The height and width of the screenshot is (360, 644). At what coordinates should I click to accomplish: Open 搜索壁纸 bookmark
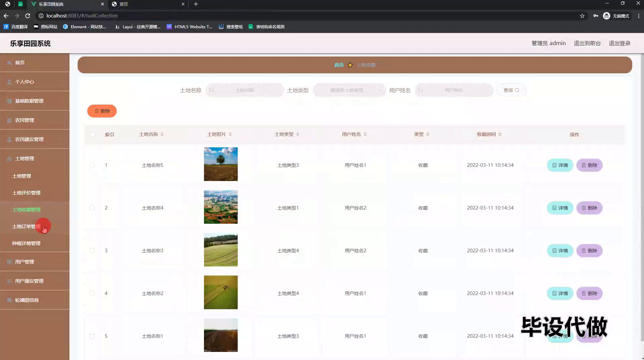coord(231,27)
